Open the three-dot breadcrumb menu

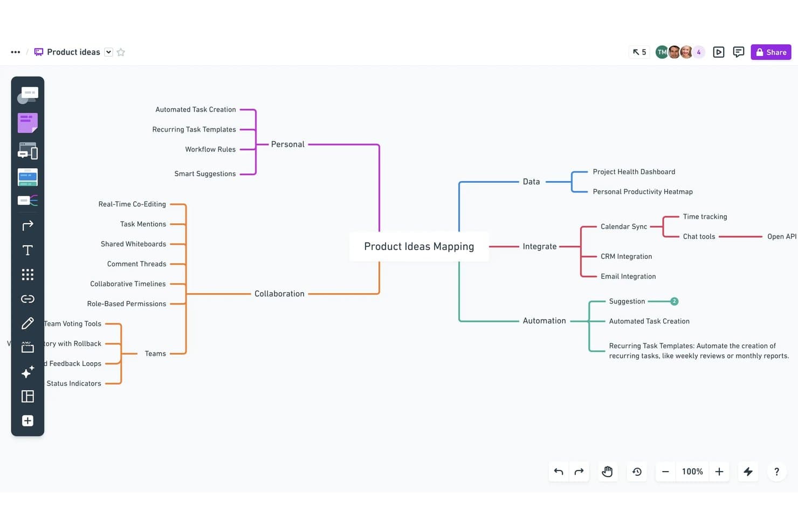[16, 52]
